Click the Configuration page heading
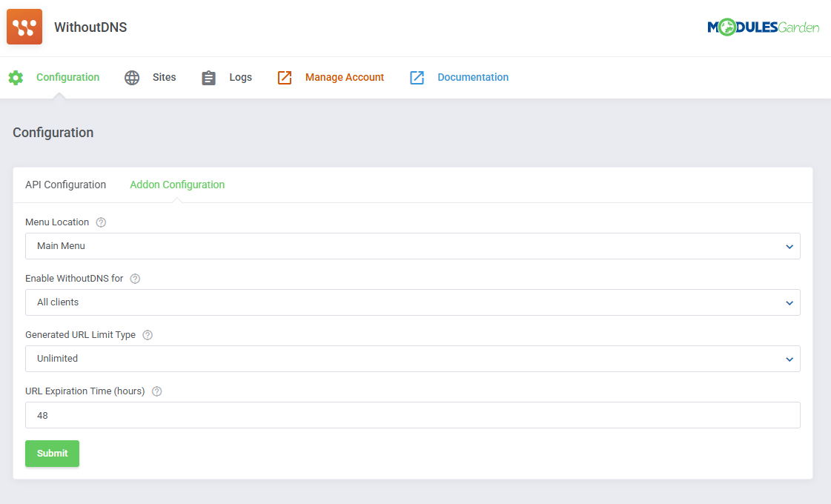Image resolution: width=831 pixels, height=504 pixels. [x=53, y=133]
